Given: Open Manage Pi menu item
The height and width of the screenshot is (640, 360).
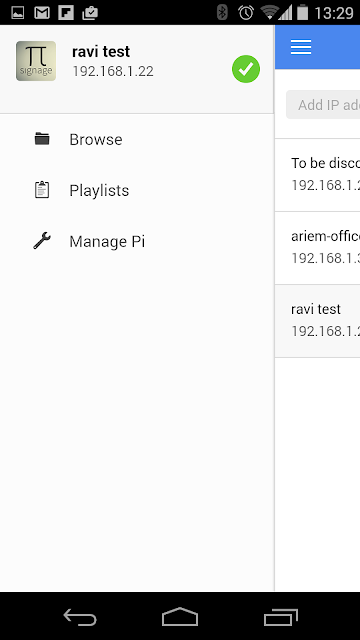Looking at the screenshot, I should pyautogui.click(x=137, y=241).
